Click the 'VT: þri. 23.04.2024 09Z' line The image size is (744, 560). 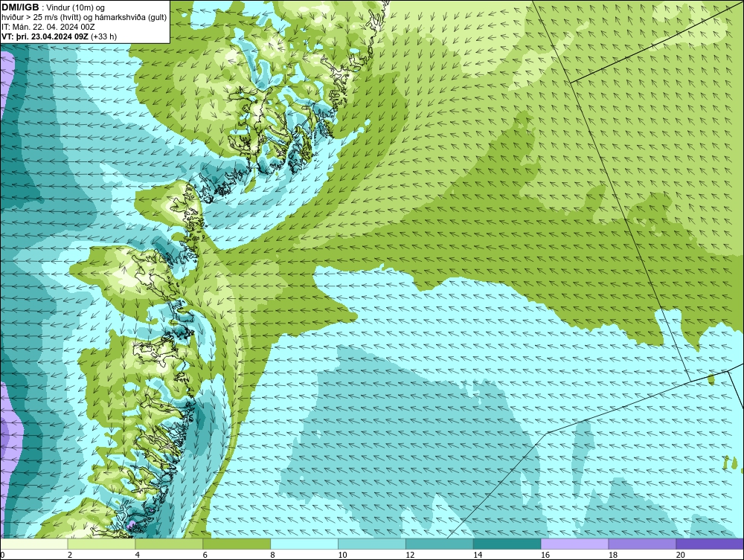click(x=45, y=36)
